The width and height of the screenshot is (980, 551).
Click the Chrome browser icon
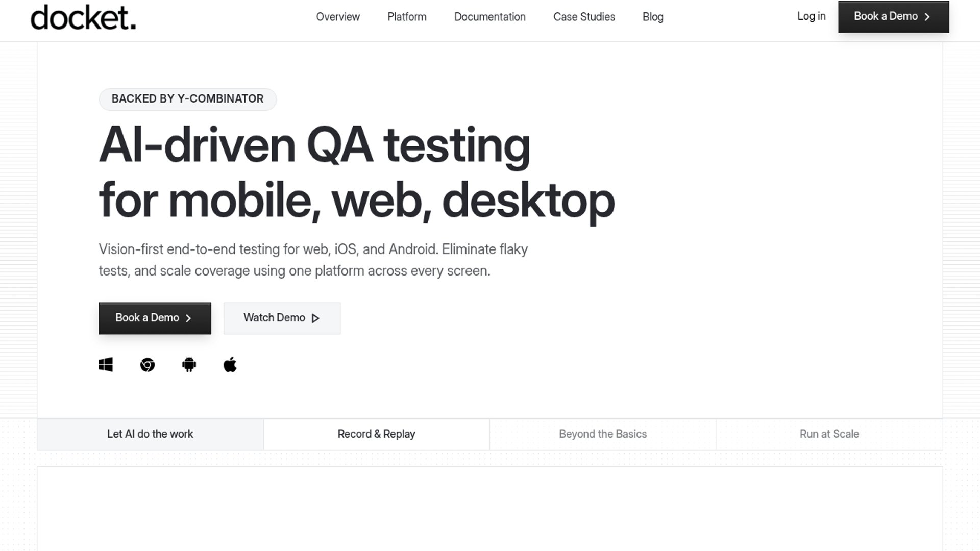click(x=147, y=365)
